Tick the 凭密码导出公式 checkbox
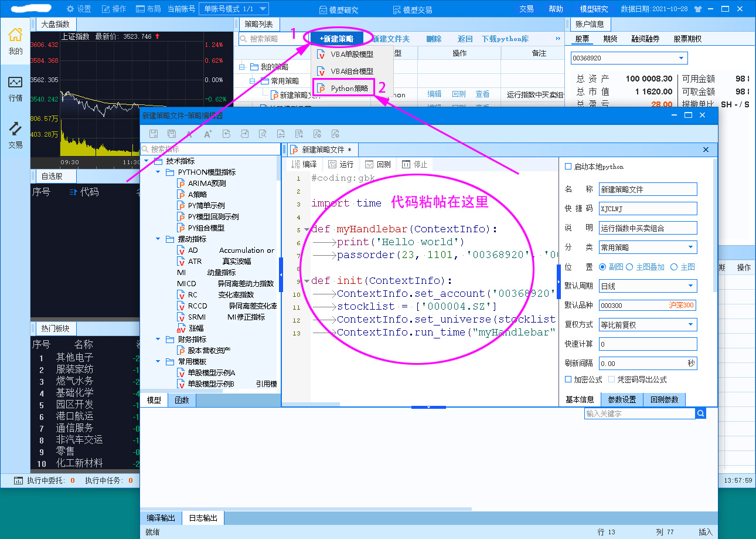This screenshot has height=539, width=756. coord(612,379)
